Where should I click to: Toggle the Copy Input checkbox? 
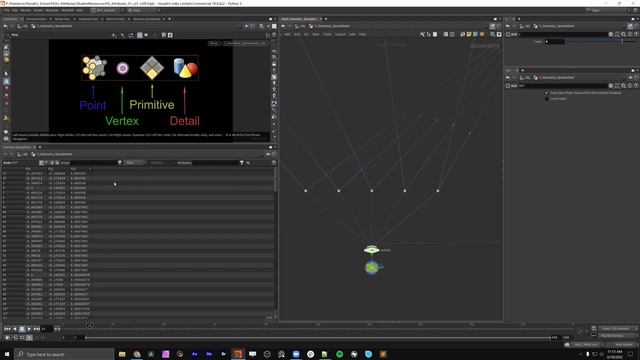coord(547,93)
